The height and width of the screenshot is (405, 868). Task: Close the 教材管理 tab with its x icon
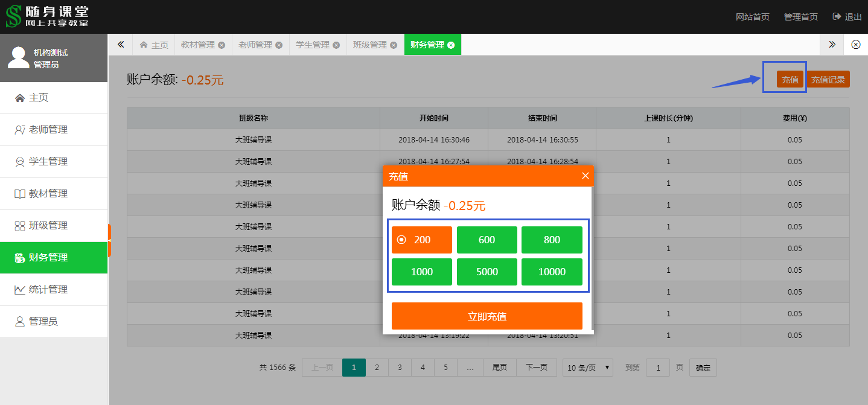pyautogui.click(x=222, y=45)
